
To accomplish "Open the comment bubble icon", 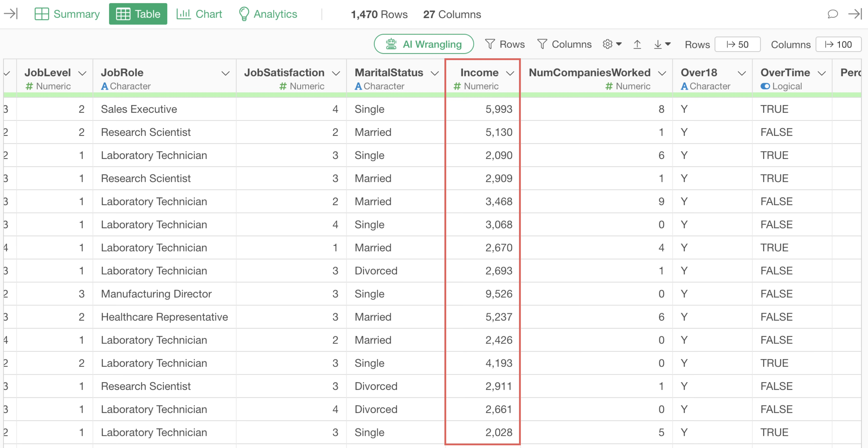I will [833, 14].
